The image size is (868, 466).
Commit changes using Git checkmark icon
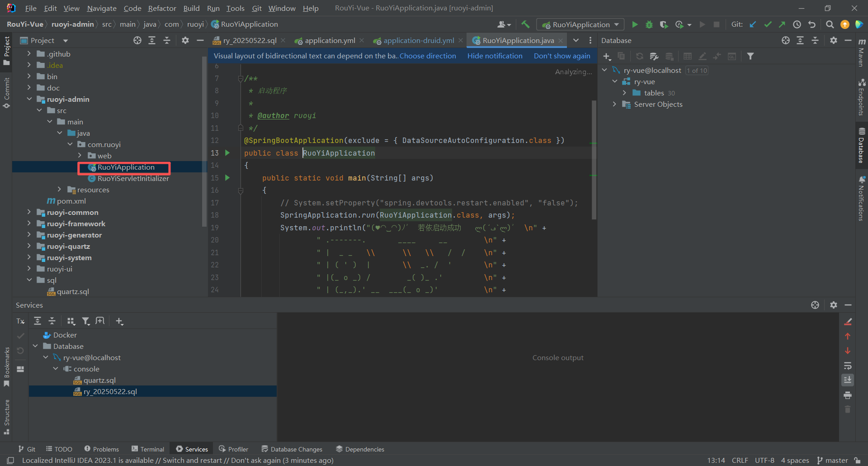click(x=768, y=24)
